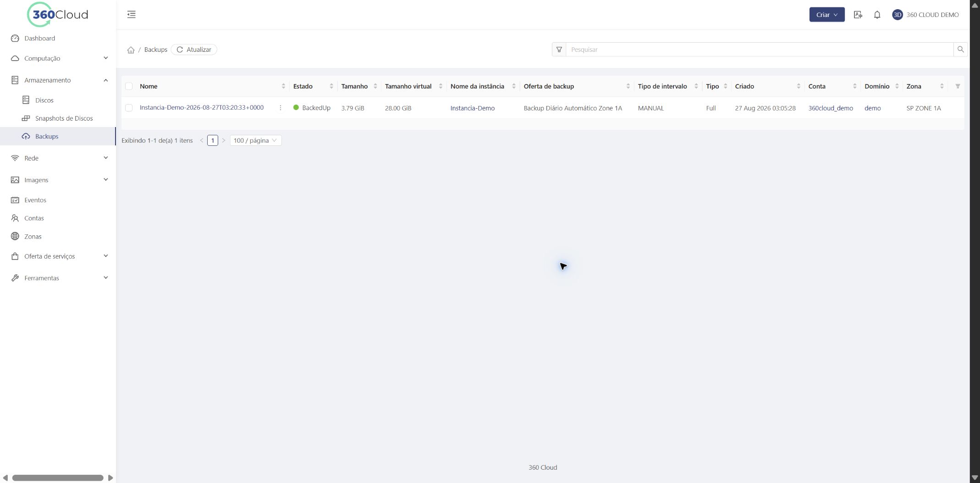Sort by the Estado column arrows
Viewport: 980px width, 483px height.
pyautogui.click(x=331, y=86)
